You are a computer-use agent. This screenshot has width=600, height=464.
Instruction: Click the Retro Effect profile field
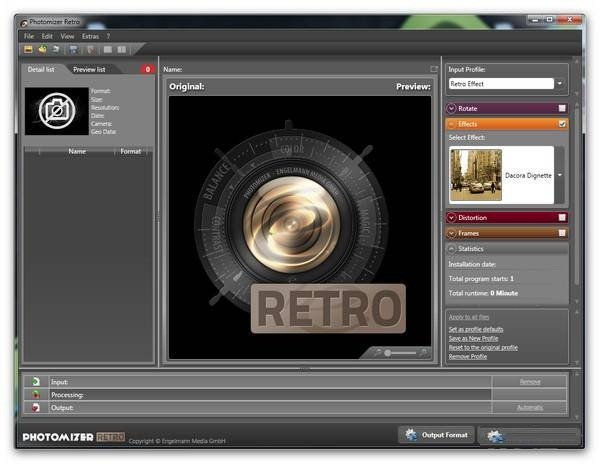[501, 84]
